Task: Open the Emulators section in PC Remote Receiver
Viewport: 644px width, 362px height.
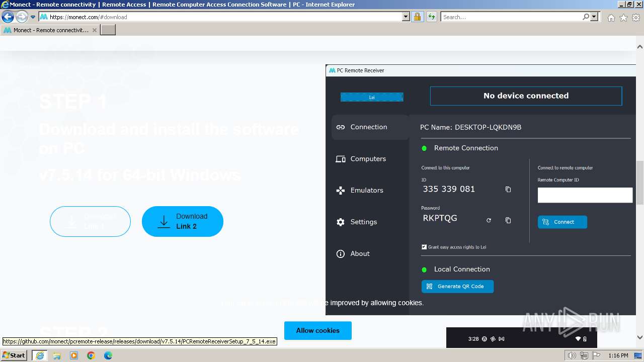Action: pos(360,191)
